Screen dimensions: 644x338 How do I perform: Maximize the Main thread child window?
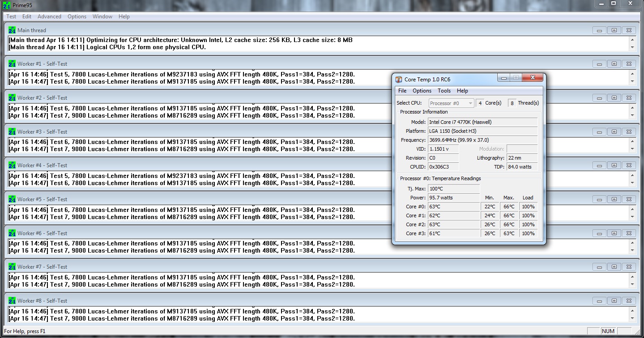click(614, 30)
